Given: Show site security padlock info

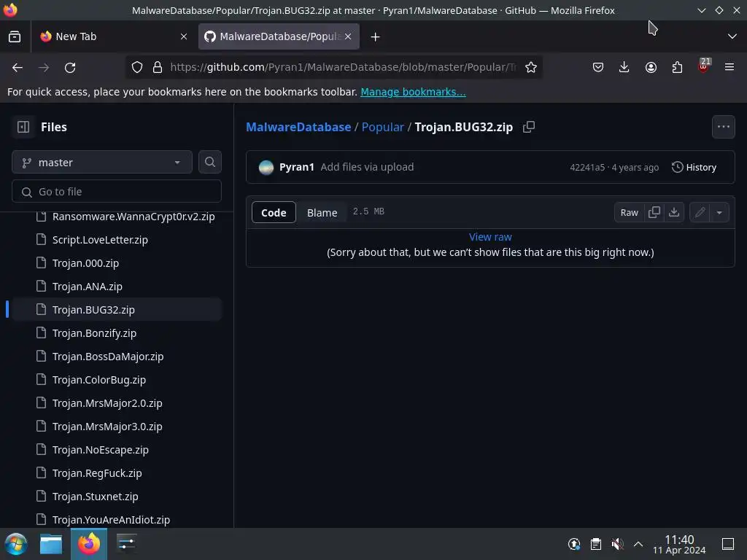Looking at the screenshot, I should [158, 67].
